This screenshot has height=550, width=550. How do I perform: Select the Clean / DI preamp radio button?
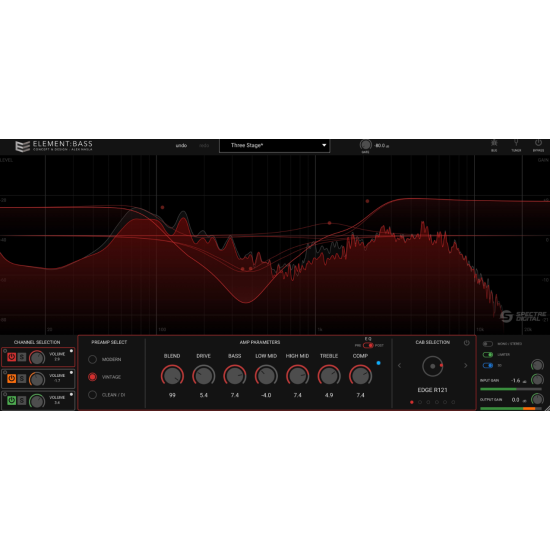click(93, 395)
